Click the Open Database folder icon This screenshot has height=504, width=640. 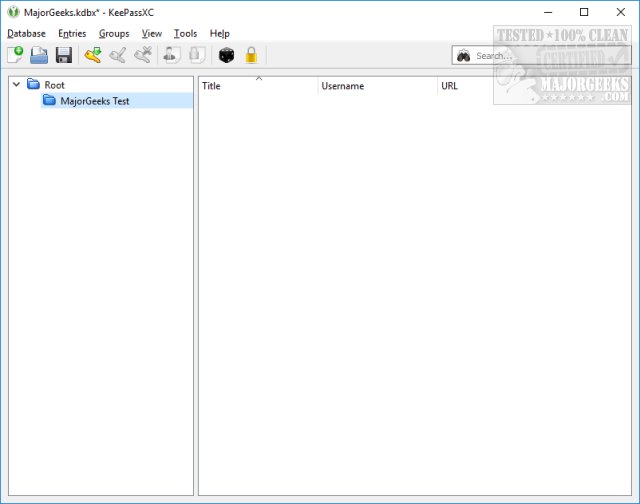point(39,56)
